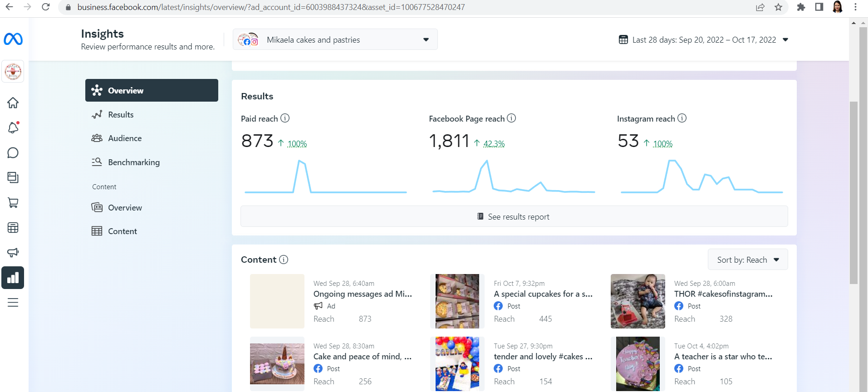Click the calendar icon of date range
868x392 pixels.
(623, 39)
